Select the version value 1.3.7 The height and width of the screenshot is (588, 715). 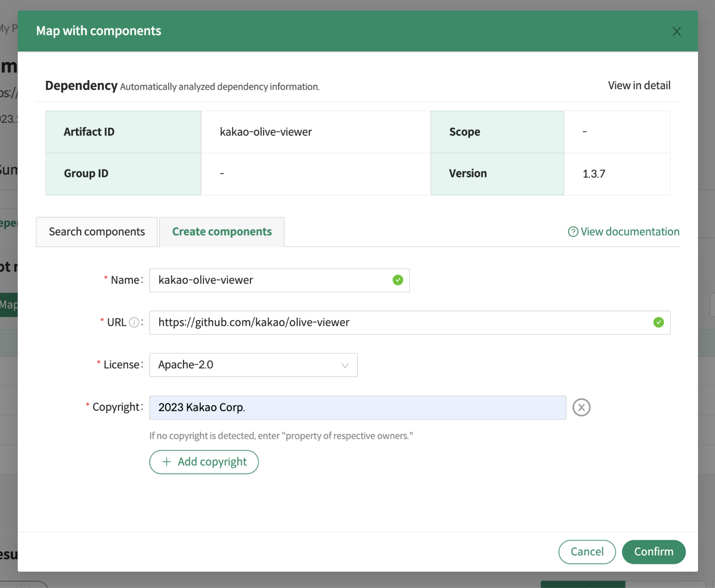[x=594, y=174]
